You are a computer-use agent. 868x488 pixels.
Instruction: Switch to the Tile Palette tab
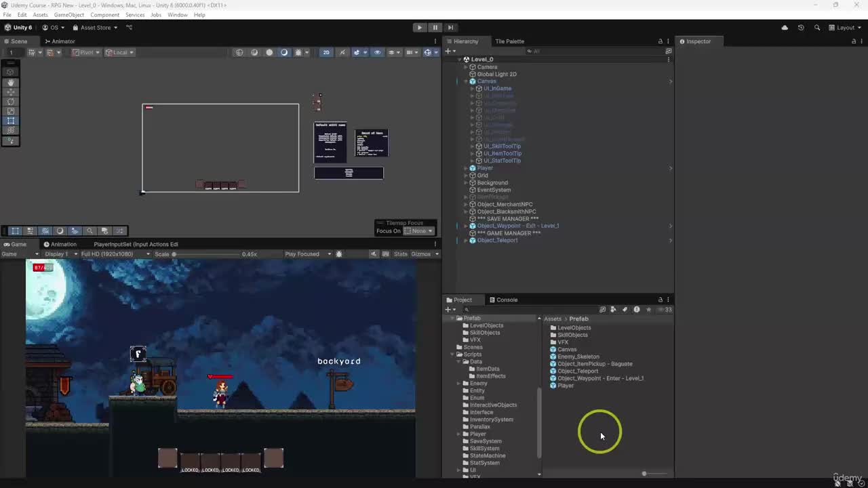pyautogui.click(x=509, y=41)
